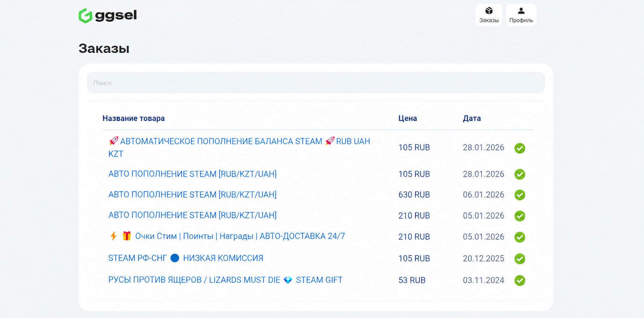
Task: Click the Название товара column header
Action: [133, 118]
